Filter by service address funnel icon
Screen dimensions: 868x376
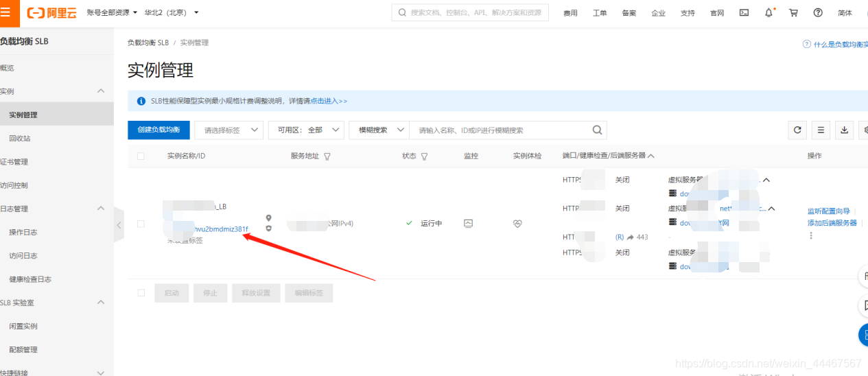pyautogui.click(x=327, y=156)
